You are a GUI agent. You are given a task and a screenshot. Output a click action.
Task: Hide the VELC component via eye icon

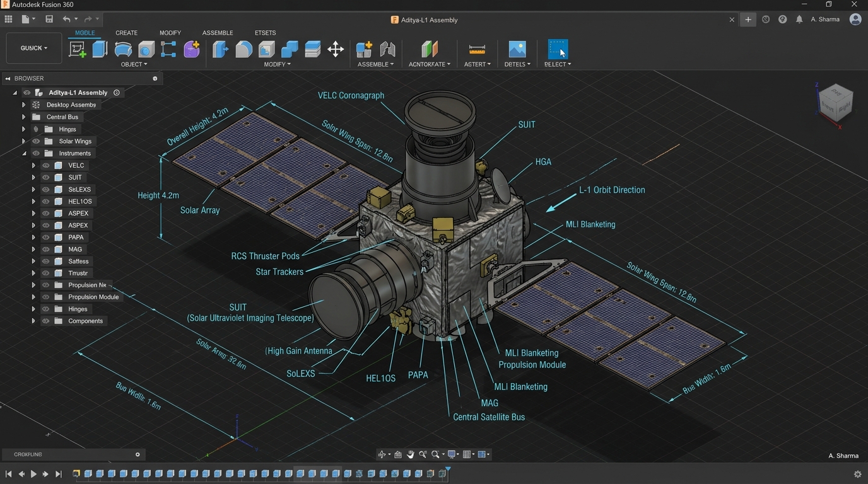tap(46, 165)
